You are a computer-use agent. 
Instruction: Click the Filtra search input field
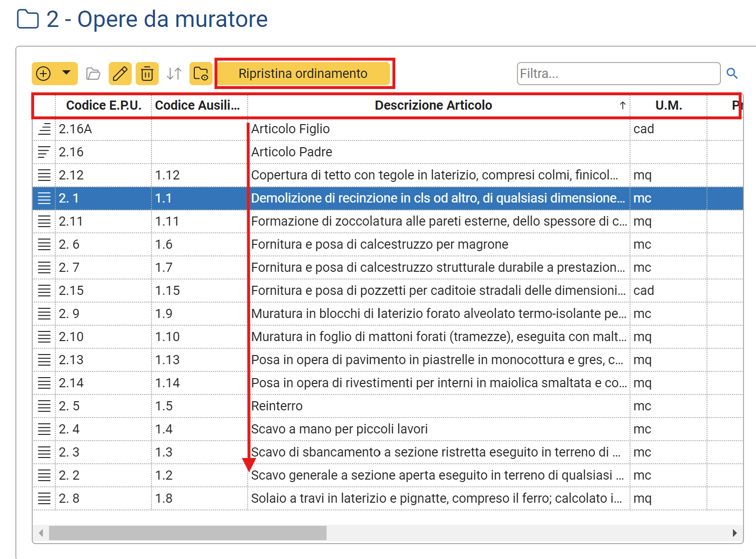click(x=618, y=74)
